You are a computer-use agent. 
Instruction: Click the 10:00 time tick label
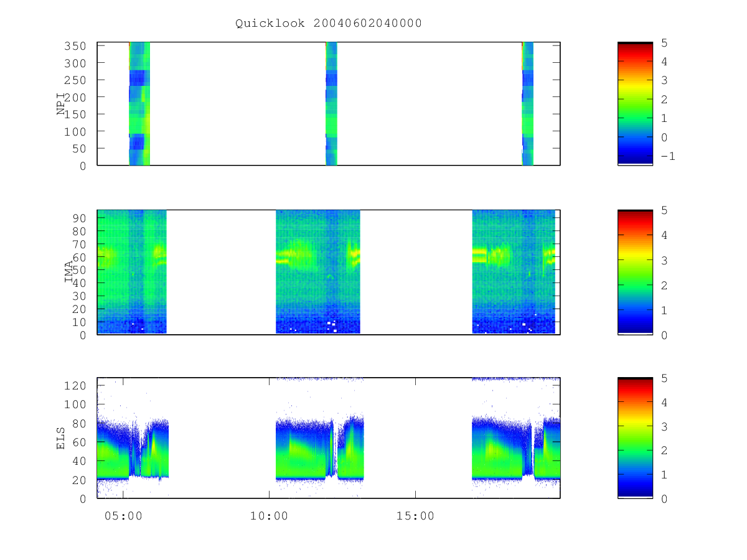pyautogui.click(x=269, y=516)
